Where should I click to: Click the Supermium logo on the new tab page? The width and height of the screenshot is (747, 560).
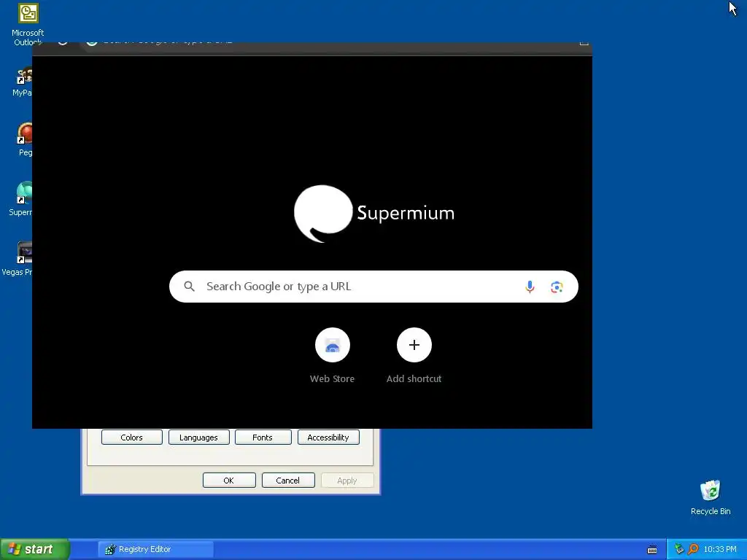tap(374, 214)
